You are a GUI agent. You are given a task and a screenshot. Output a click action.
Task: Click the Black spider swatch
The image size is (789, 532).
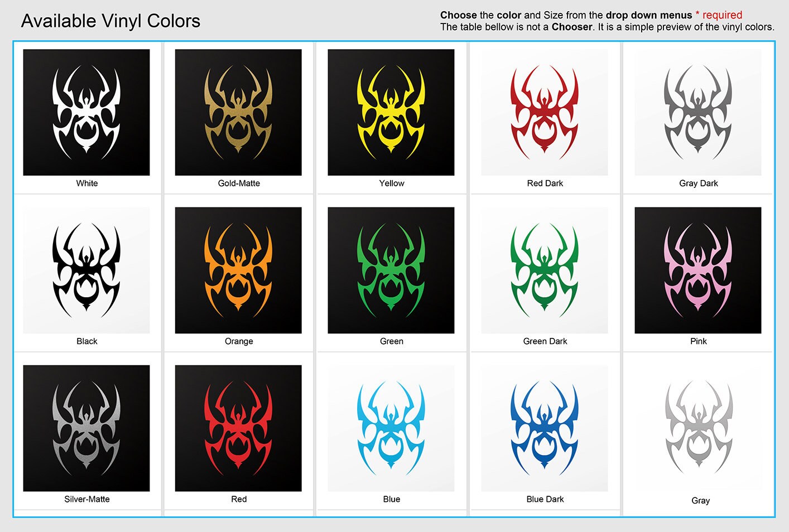[86, 270]
